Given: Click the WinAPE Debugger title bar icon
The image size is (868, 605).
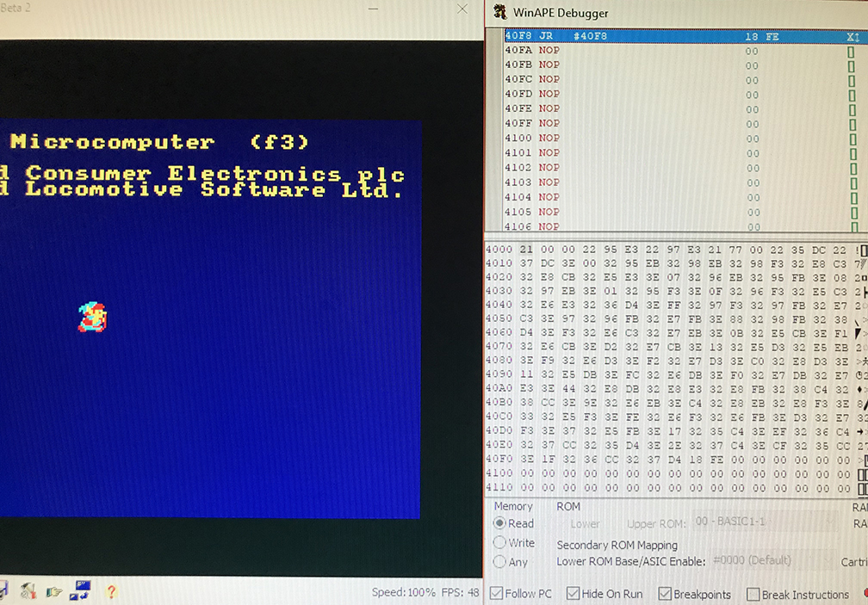Looking at the screenshot, I should pos(499,12).
